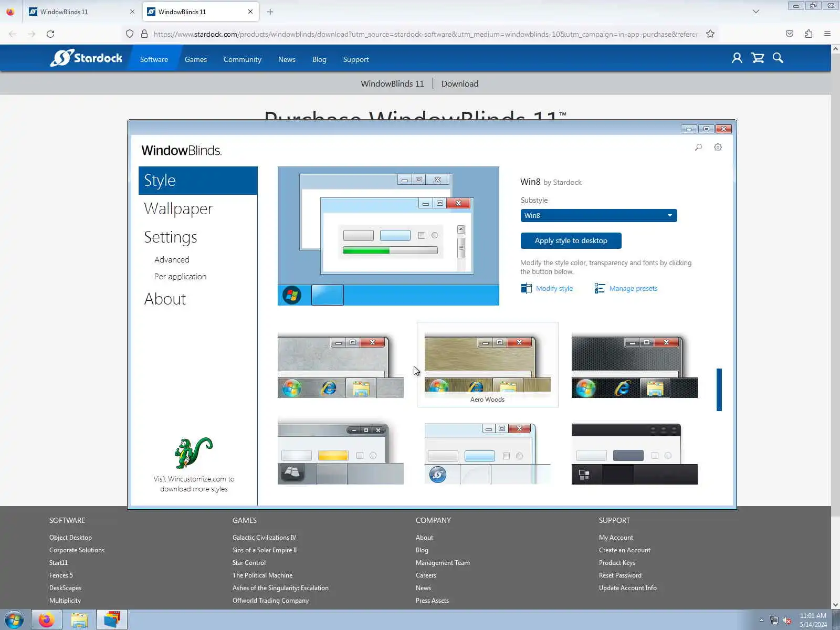Click WindowBlinds 11 link in page subheader
840x630 pixels.
pos(392,83)
